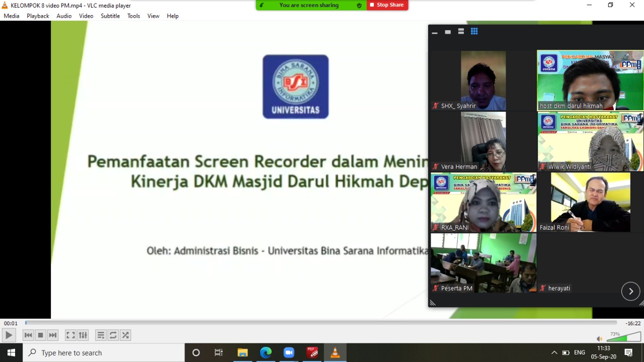Select the Faizal Roni video thumbnail
644x362 pixels.
tap(590, 202)
